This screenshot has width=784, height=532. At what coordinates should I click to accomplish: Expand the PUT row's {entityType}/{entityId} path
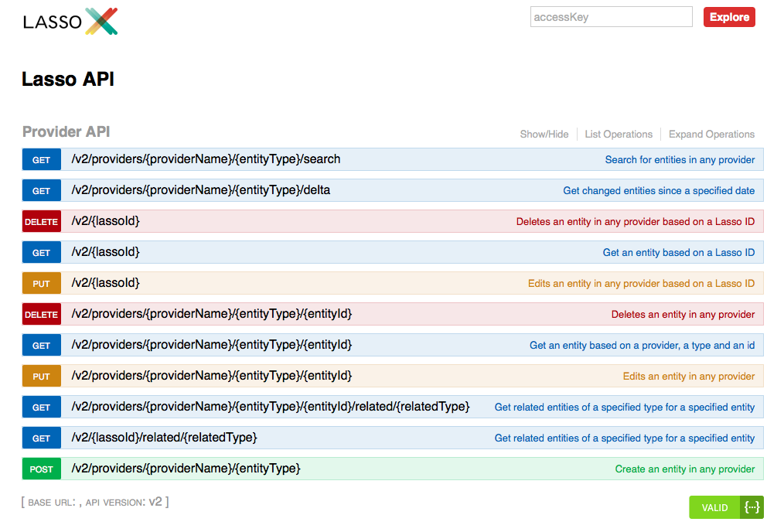coord(212,376)
